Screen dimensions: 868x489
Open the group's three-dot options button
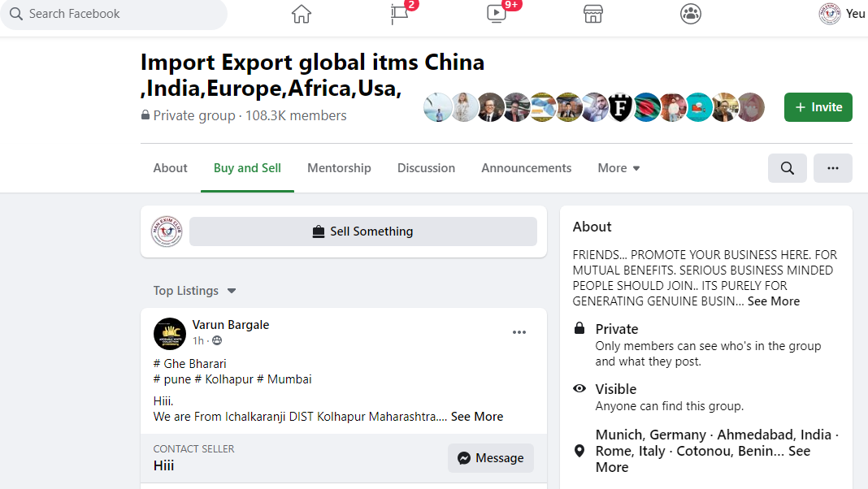(832, 168)
